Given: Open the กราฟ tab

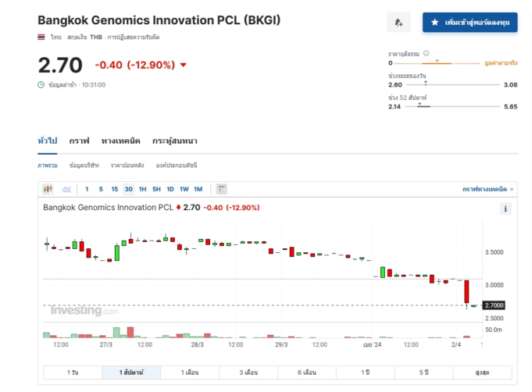Looking at the screenshot, I should (x=79, y=141).
